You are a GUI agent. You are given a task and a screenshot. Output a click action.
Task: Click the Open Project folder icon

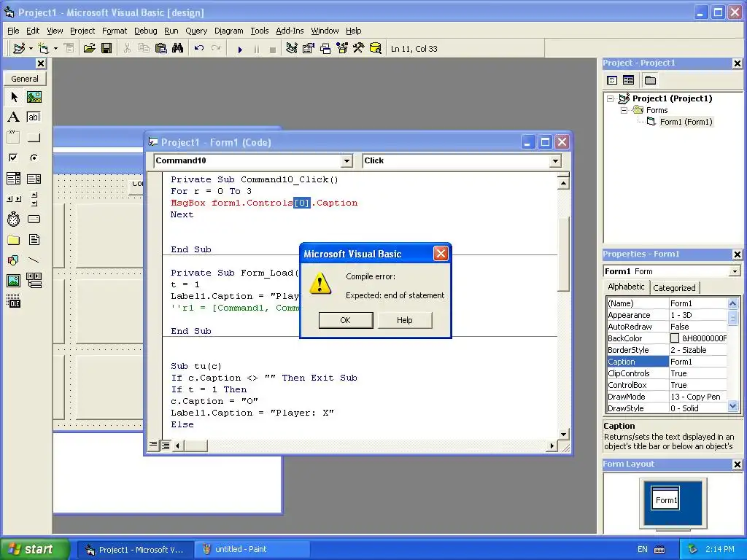89,48
